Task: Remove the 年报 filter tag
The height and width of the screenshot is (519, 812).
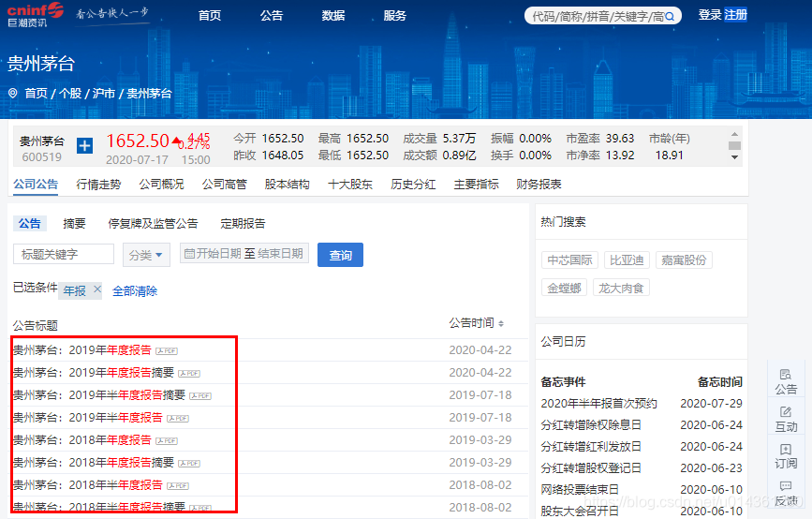Action: click(97, 289)
